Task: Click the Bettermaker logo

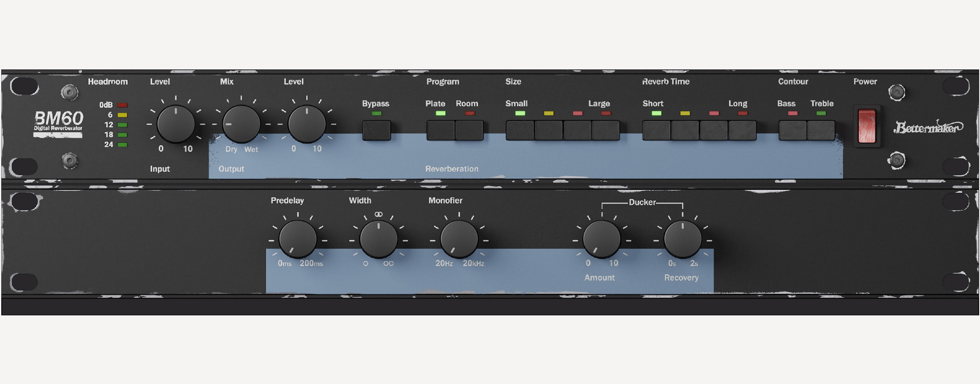Action: [x=928, y=127]
